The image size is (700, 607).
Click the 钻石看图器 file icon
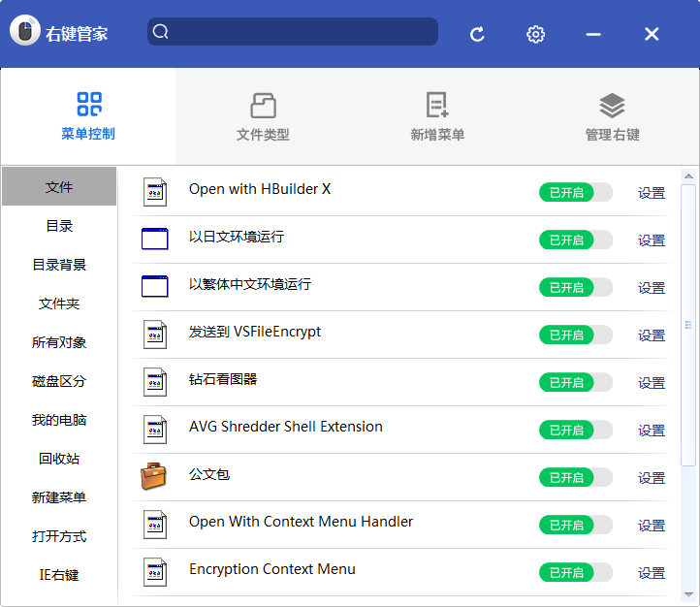[x=155, y=382]
